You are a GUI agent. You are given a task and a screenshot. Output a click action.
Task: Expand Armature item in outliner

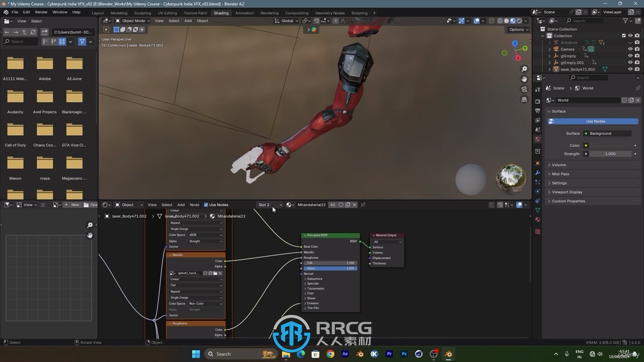click(x=549, y=43)
